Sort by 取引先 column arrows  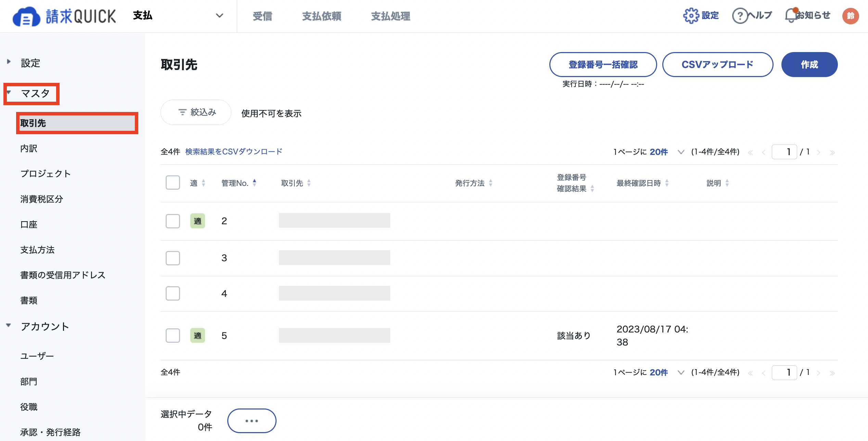coord(309,183)
